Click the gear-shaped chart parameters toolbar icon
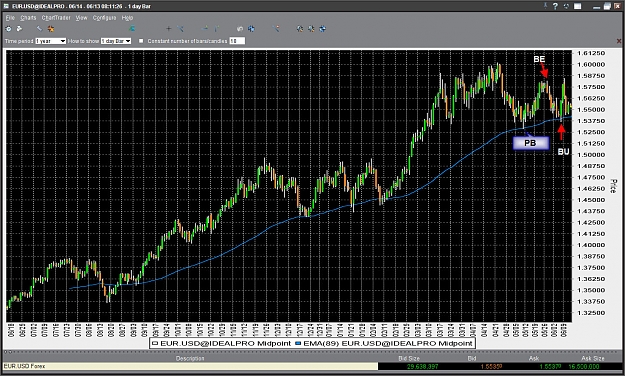This screenshot has width=625, height=376. tap(8, 29)
